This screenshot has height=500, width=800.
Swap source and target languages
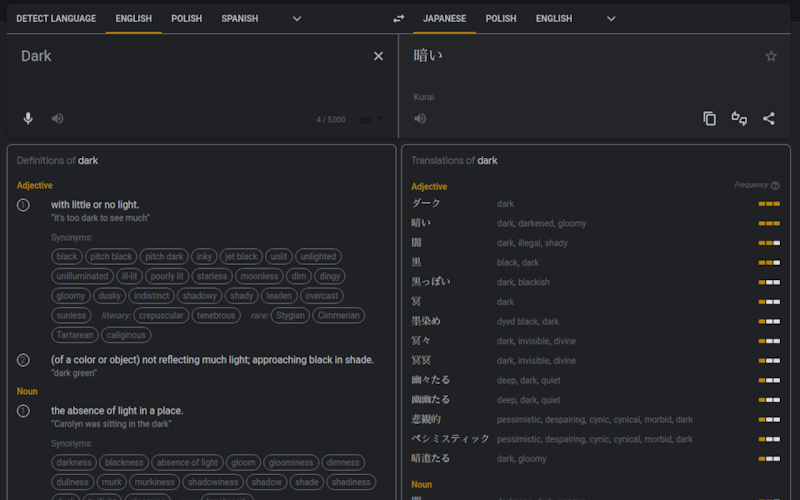coord(398,19)
